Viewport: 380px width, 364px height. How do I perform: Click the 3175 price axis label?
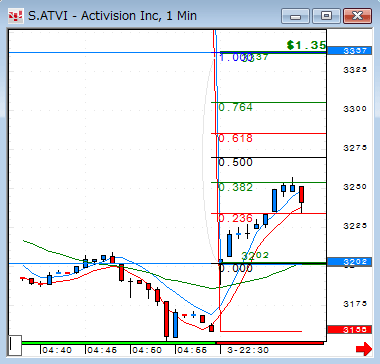click(355, 304)
